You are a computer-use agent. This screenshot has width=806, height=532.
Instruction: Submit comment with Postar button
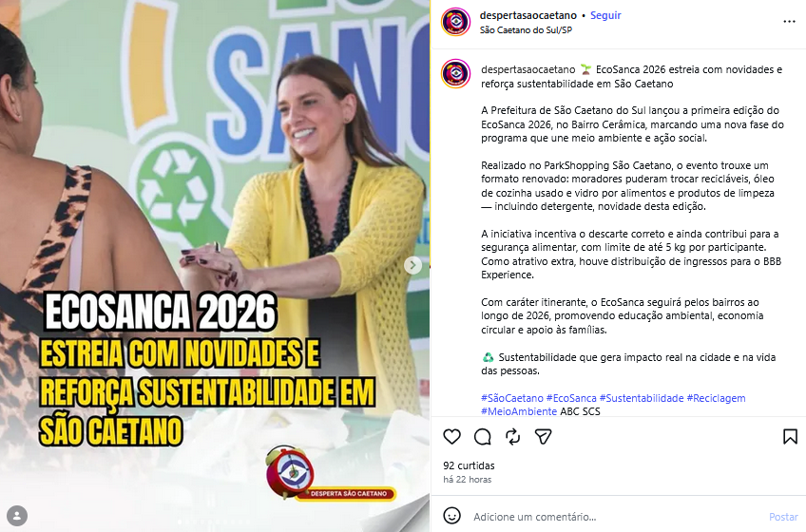(x=783, y=517)
